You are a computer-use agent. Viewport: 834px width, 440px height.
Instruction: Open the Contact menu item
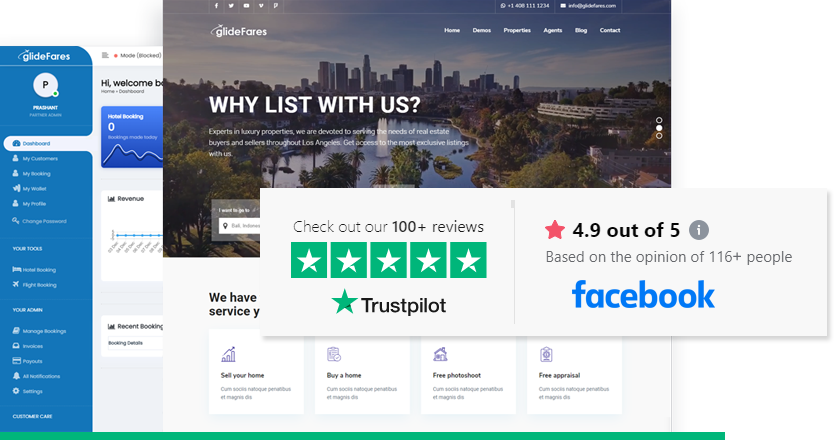point(610,30)
